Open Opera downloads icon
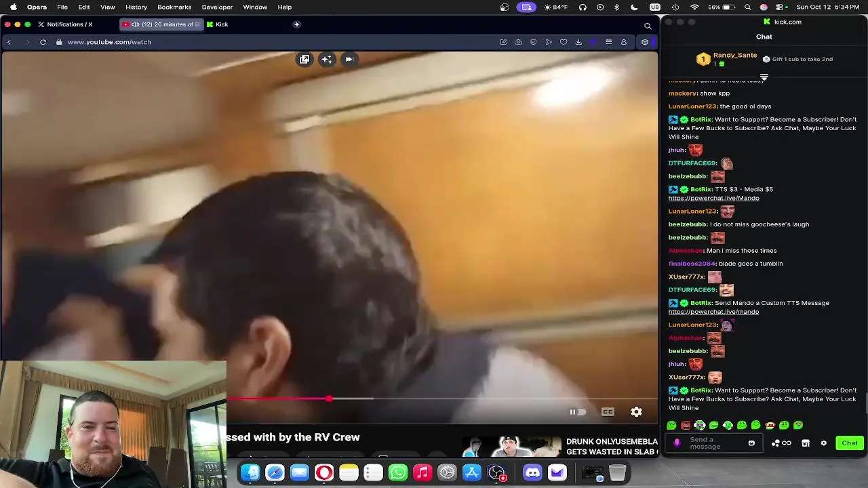 point(578,42)
